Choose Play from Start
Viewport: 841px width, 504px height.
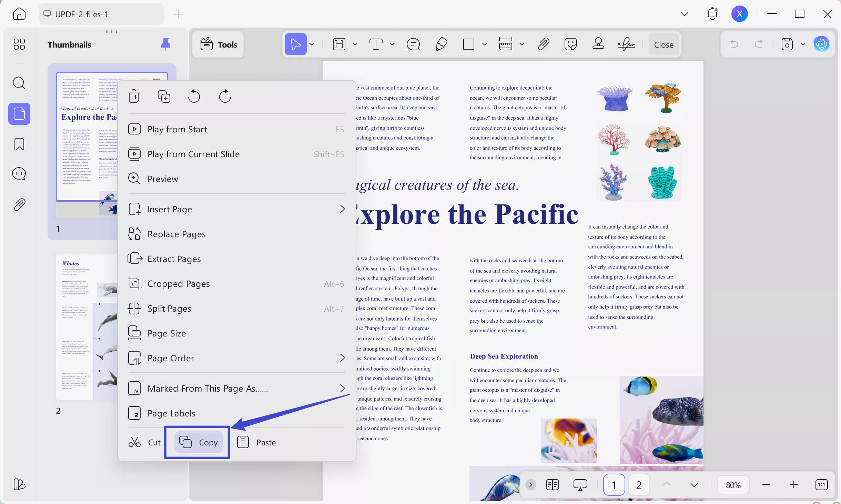click(x=236, y=129)
